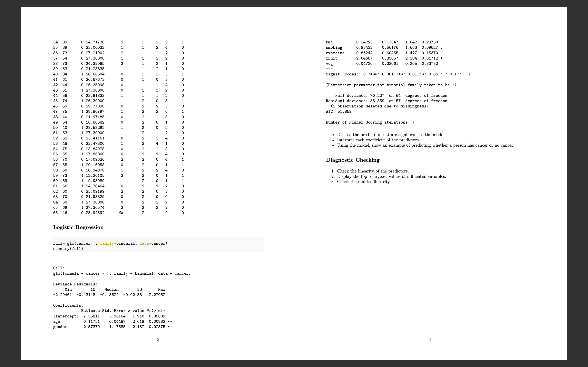This screenshot has height=367, width=588.
Task: Click the AIC: 51.859 line
Action: [x=339, y=111]
